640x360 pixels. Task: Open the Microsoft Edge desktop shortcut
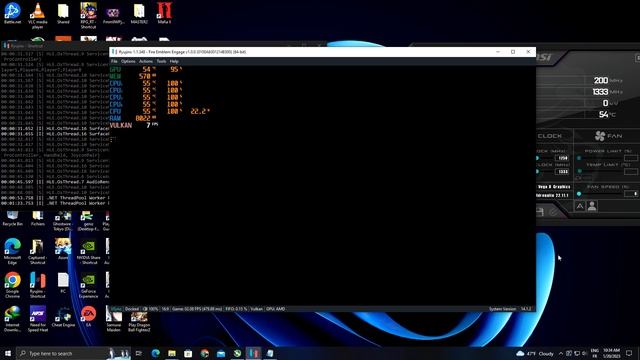[12, 251]
